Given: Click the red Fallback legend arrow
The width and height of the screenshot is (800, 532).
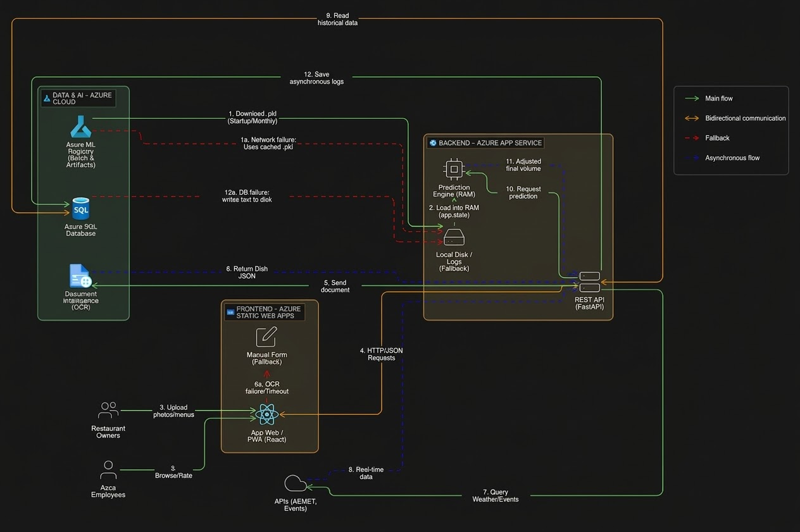Looking at the screenshot, I should [691, 138].
